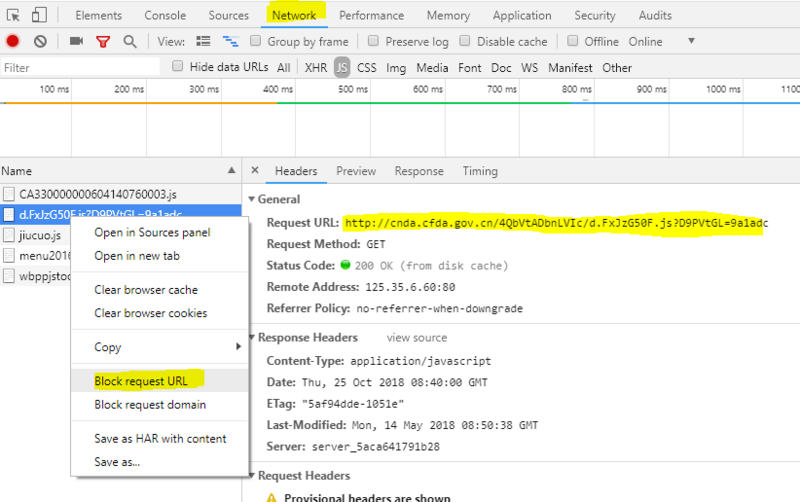
Task: Filter requests by Doc
Action: point(501,67)
